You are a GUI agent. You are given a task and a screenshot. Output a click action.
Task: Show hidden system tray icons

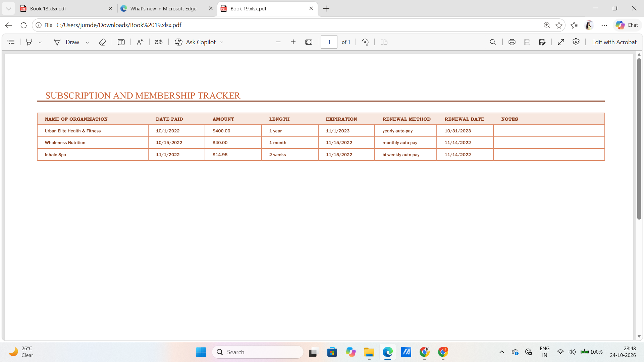click(x=502, y=352)
